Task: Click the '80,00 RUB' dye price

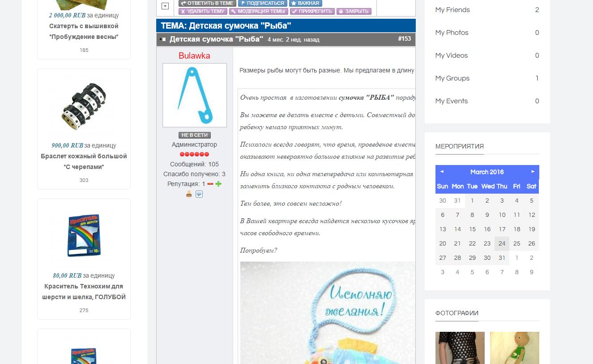Action: coord(67,275)
